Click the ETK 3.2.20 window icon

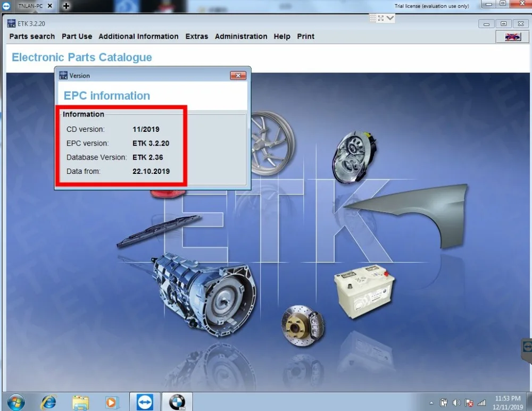(11, 23)
